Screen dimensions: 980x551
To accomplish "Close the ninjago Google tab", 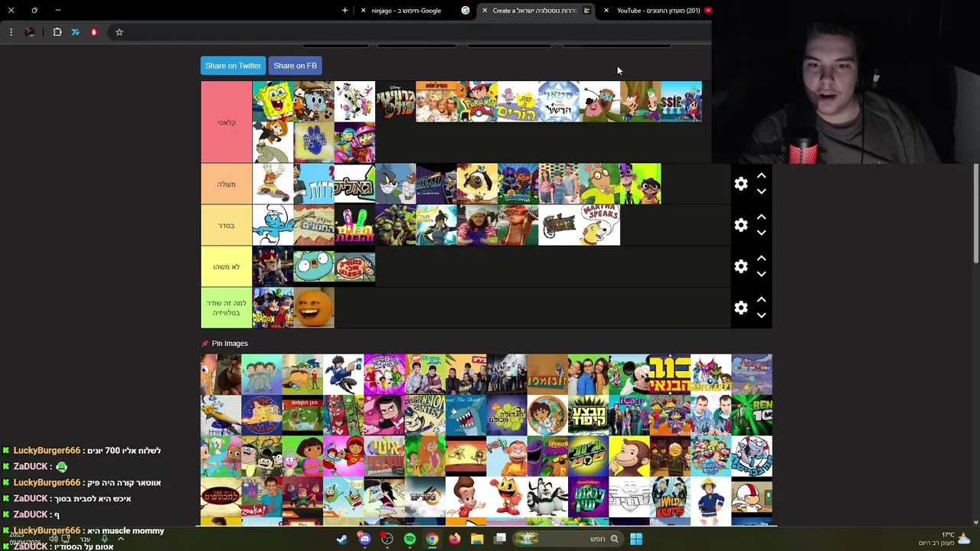I will (x=364, y=11).
